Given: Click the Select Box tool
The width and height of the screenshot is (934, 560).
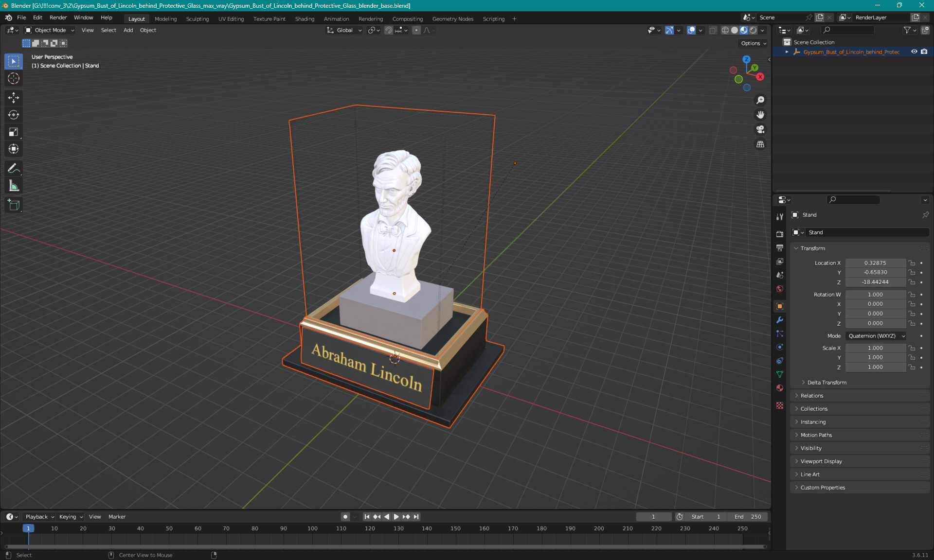Looking at the screenshot, I should click(14, 61).
